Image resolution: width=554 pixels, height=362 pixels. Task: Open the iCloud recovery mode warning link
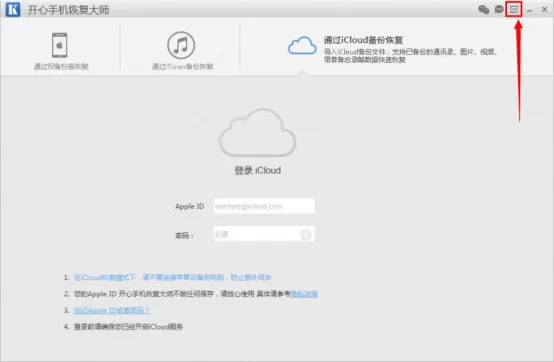click(173, 277)
